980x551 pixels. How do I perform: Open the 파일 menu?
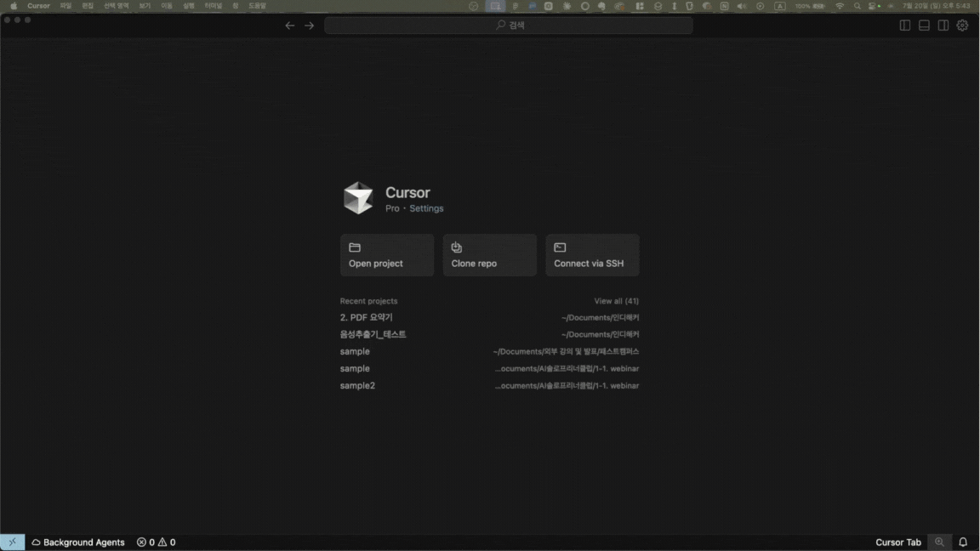coord(66,6)
